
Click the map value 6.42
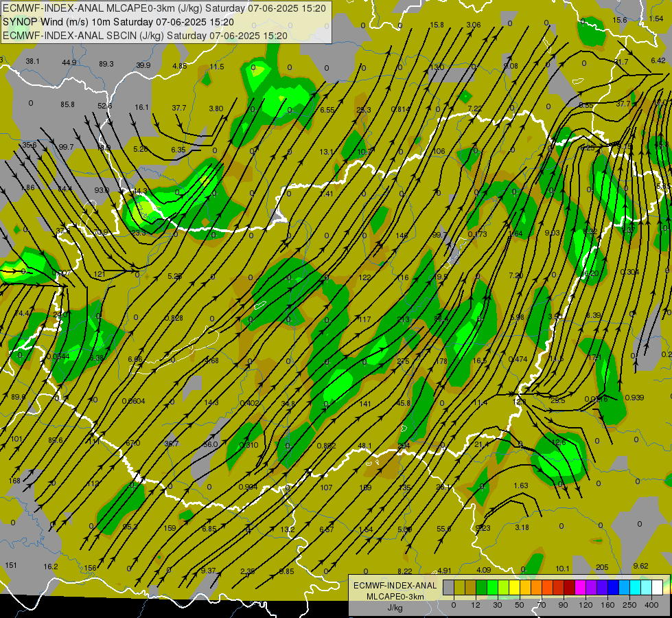pyautogui.click(x=658, y=61)
